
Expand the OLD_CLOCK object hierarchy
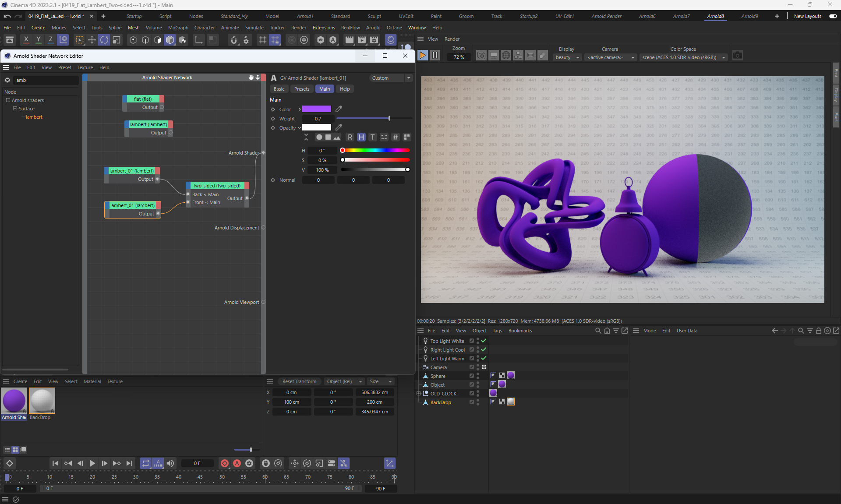419,393
